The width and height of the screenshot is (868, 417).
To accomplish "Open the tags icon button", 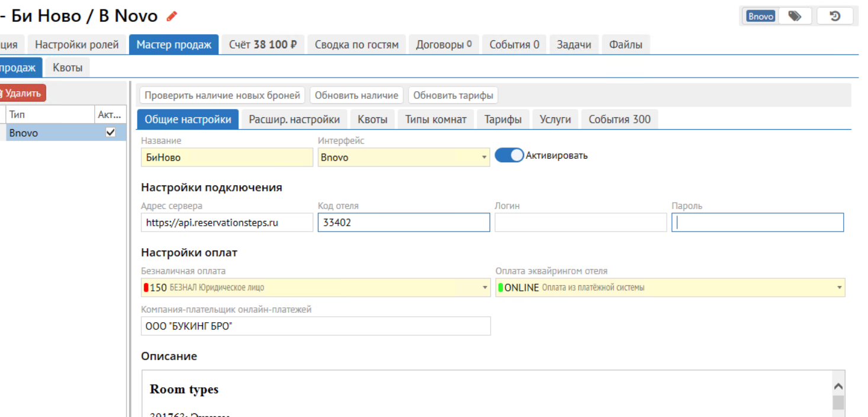I will (x=795, y=16).
